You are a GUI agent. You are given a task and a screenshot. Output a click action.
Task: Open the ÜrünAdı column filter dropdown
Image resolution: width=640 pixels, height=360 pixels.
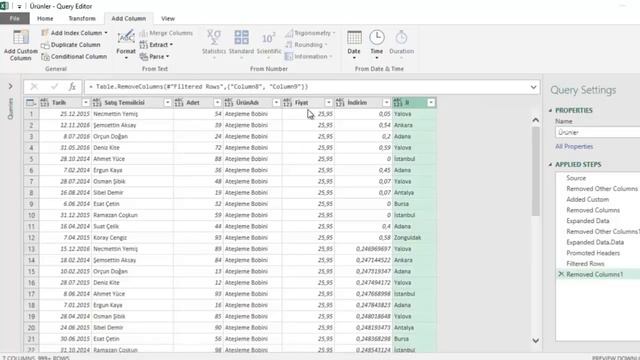click(x=276, y=102)
